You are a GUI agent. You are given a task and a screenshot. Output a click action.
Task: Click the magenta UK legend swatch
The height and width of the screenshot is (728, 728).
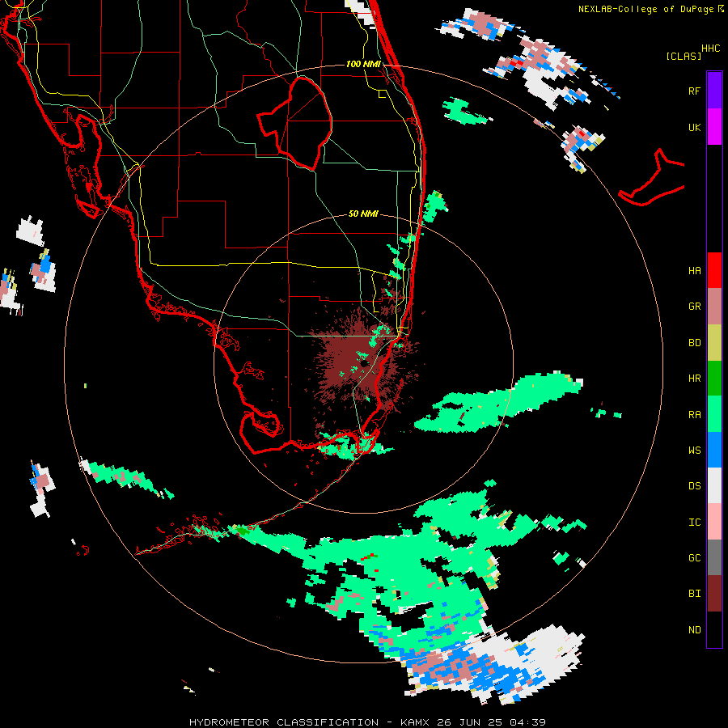point(714,127)
